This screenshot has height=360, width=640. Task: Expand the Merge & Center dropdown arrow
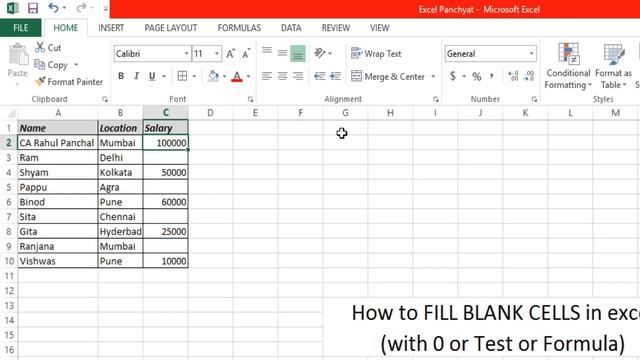[433, 76]
